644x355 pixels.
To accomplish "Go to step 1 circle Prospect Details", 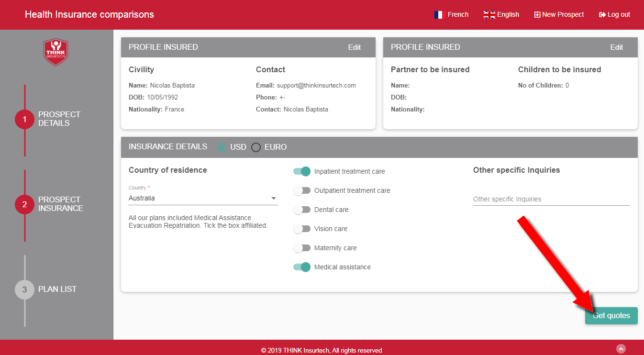I will point(24,119).
